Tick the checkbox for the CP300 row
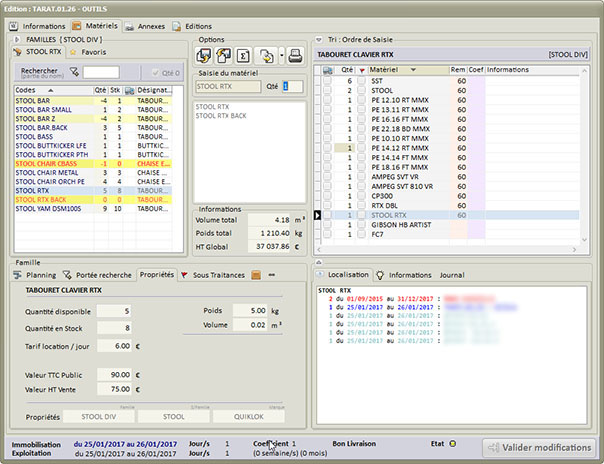 tap(362, 194)
